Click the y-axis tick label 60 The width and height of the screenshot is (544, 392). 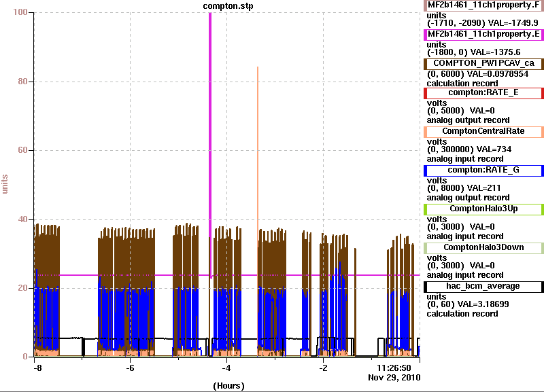(22, 150)
